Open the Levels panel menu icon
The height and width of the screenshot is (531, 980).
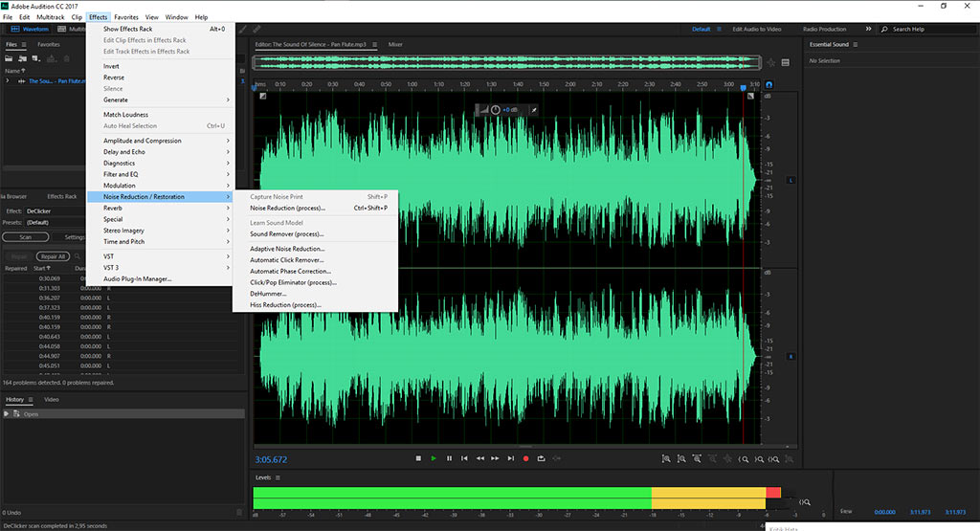(x=278, y=477)
